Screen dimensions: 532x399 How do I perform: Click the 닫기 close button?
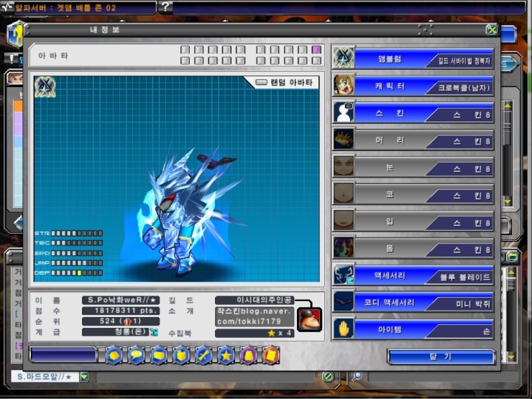point(441,357)
